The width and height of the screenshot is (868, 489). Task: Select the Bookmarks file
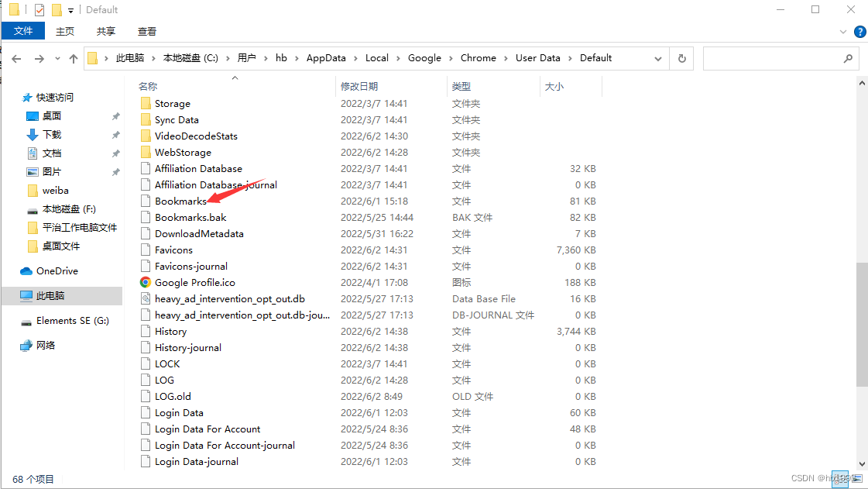point(180,201)
